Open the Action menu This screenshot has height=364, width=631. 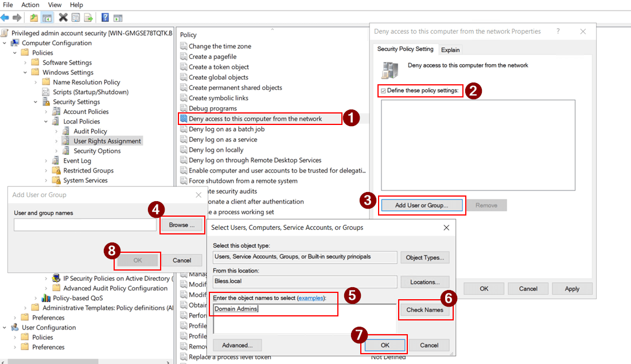click(30, 5)
